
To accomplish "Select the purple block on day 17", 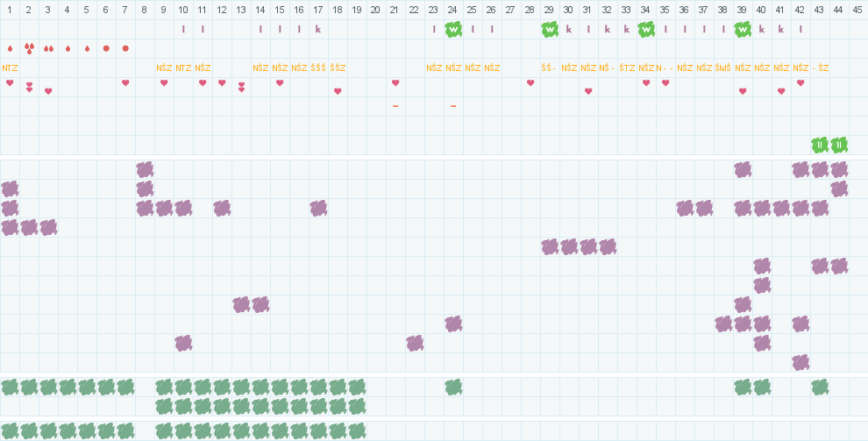I will (318, 208).
